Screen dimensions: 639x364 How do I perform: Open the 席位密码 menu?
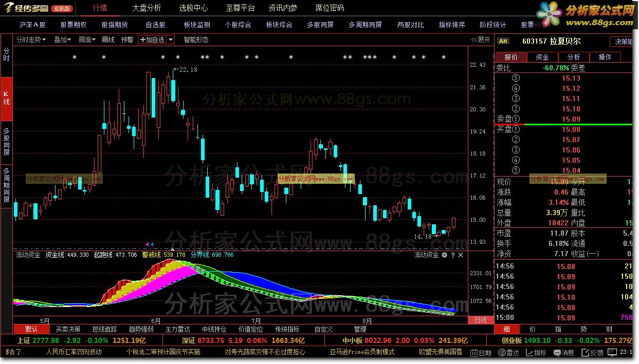pos(330,8)
